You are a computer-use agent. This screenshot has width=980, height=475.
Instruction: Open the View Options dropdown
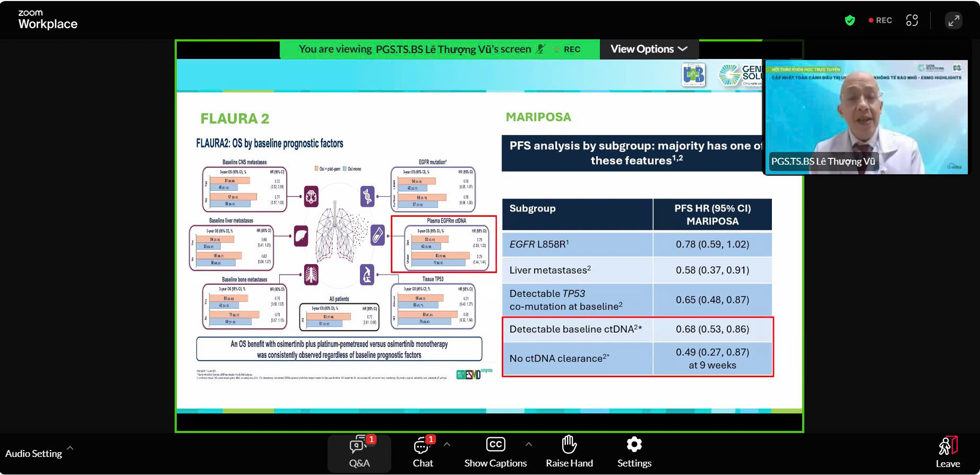(x=649, y=49)
